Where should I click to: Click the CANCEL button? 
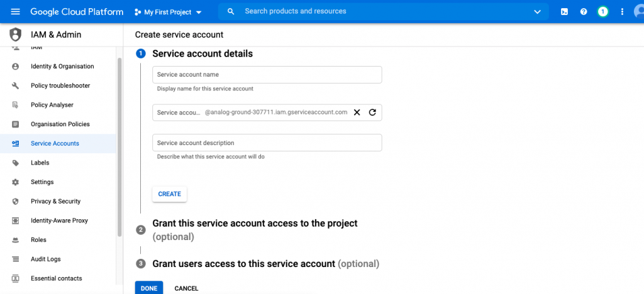[186, 288]
